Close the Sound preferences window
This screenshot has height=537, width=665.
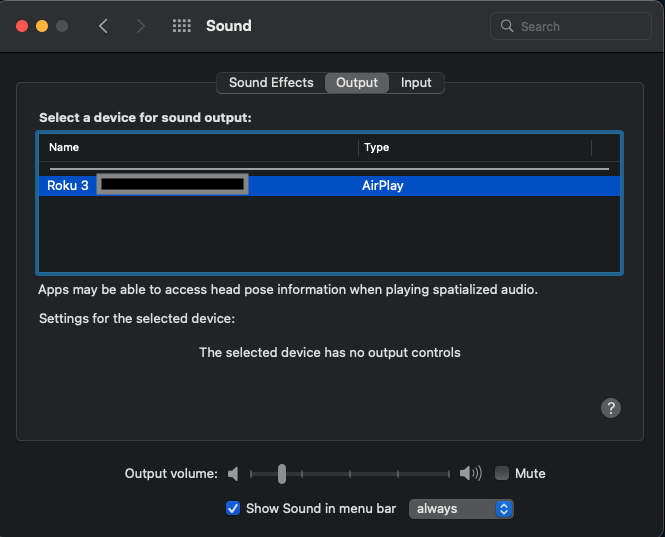pos(20,26)
